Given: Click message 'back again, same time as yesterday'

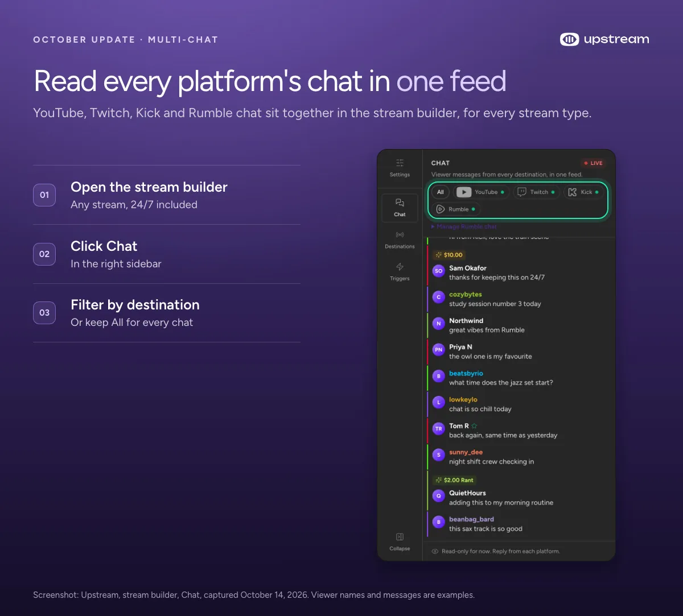Looking at the screenshot, I should [503, 436].
